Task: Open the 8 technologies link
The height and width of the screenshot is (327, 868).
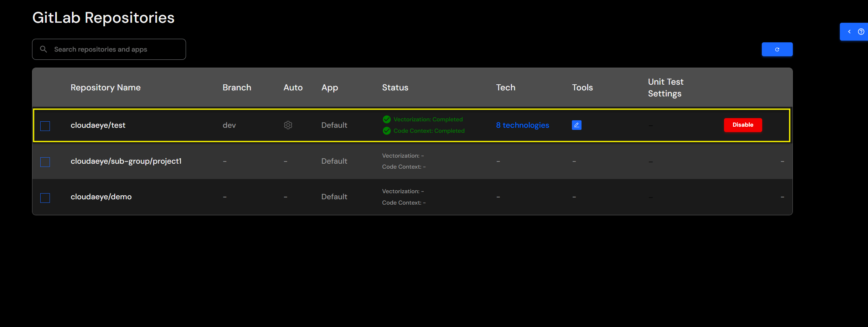Action: 522,125
